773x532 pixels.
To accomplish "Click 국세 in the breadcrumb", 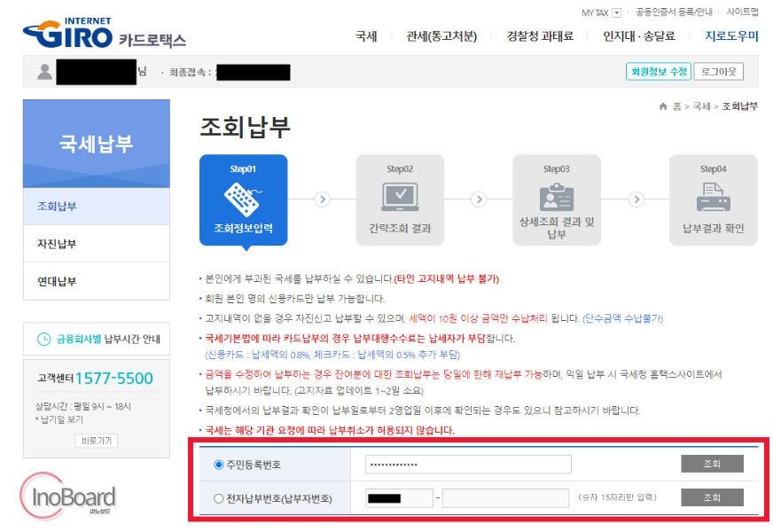I will click(701, 106).
